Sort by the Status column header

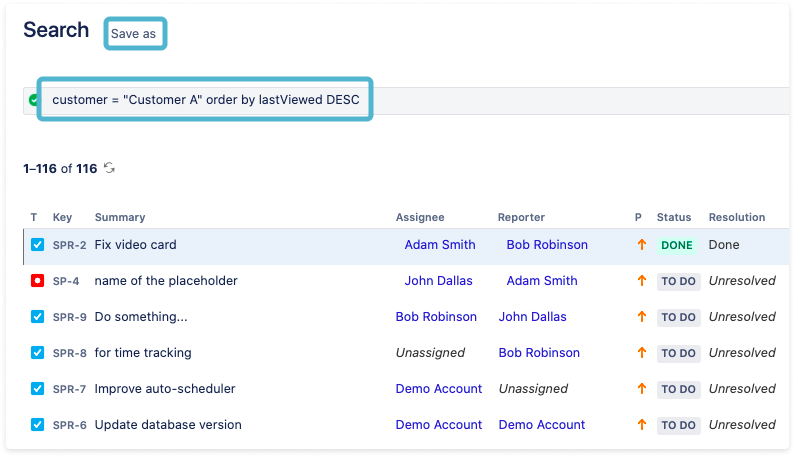click(x=674, y=217)
